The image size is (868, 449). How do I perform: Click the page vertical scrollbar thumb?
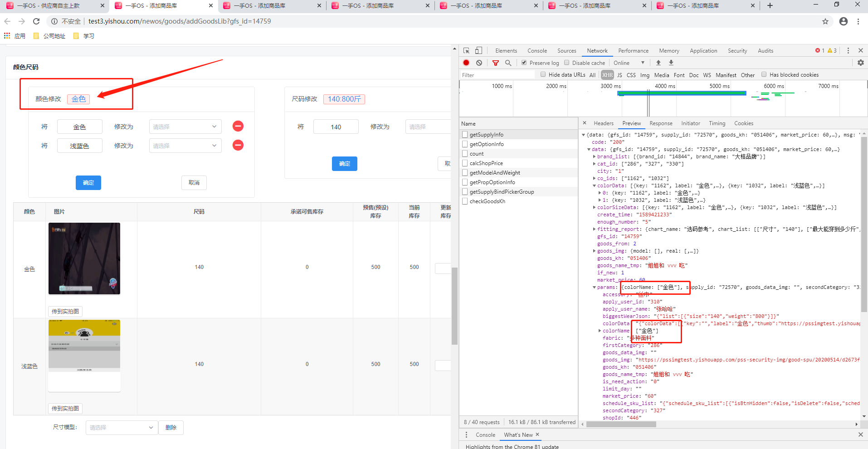[x=454, y=306]
